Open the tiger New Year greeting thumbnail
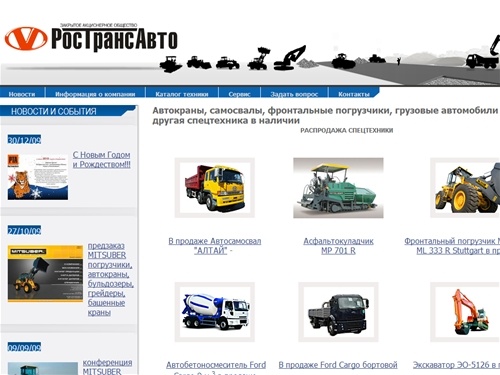This screenshot has width=500, height=375. pyautogui.click(x=38, y=177)
